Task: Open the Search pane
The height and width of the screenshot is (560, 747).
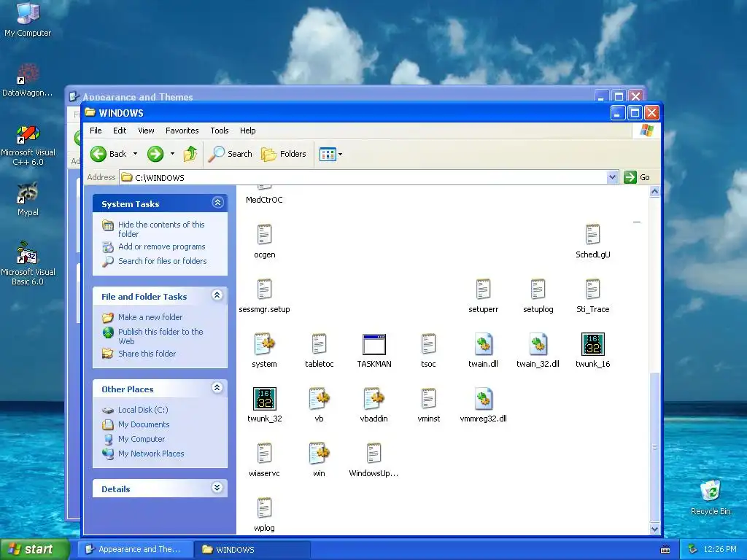Action: click(x=231, y=154)
